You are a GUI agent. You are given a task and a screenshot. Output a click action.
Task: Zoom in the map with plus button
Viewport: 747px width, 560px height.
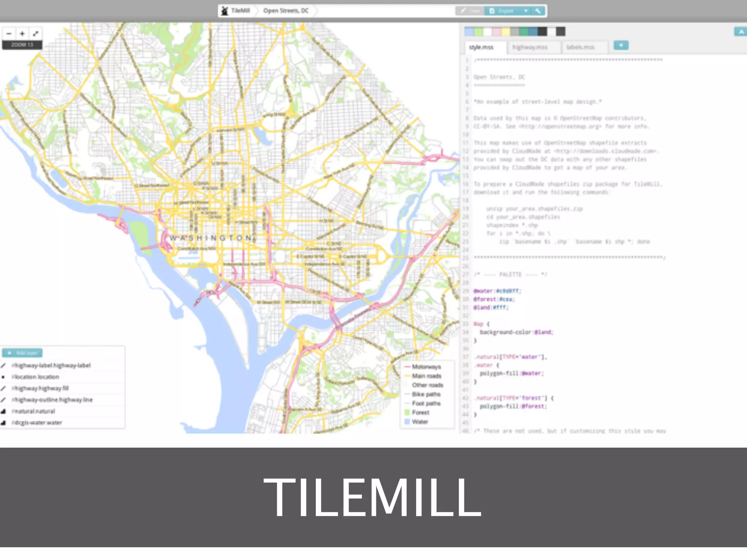22,34
